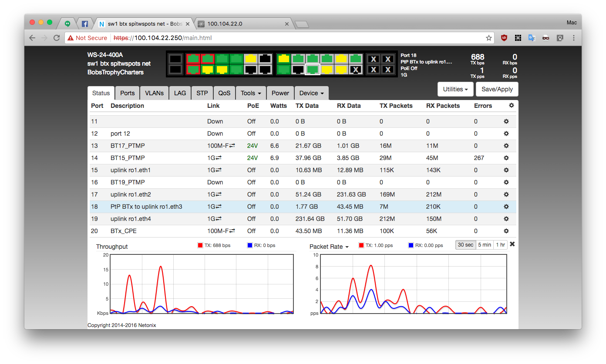The height and width of the screenshot is (364, 606).
Task: Close the graph panel with X icon
Action: (512, 244)
